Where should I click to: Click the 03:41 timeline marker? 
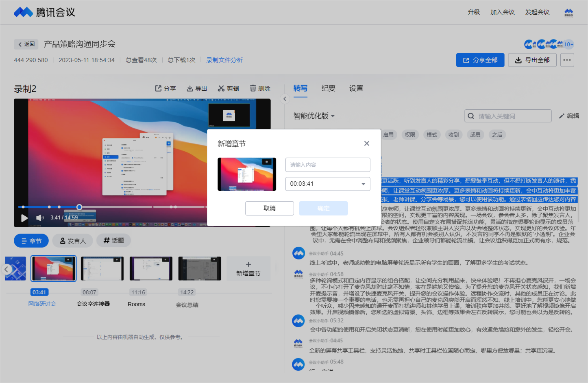pyautogui.click(x=39, y=292)
